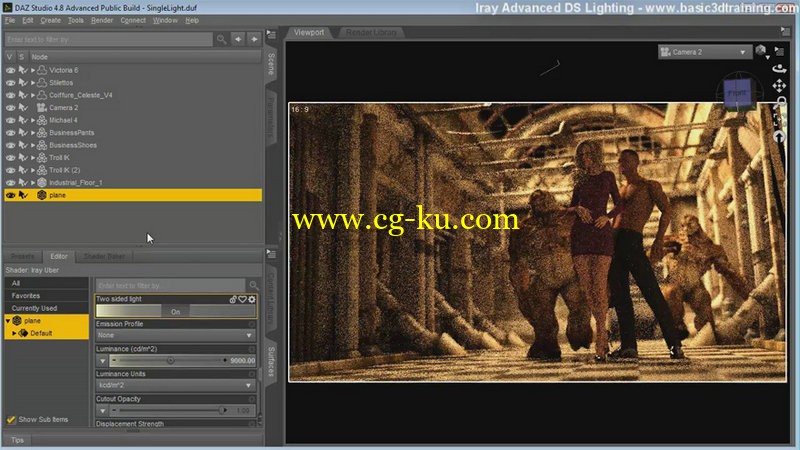Image resolution: width=800 pixels, height=450 pixels.
Task: Expand the Default surface under plane
Action: pos(14,333)
